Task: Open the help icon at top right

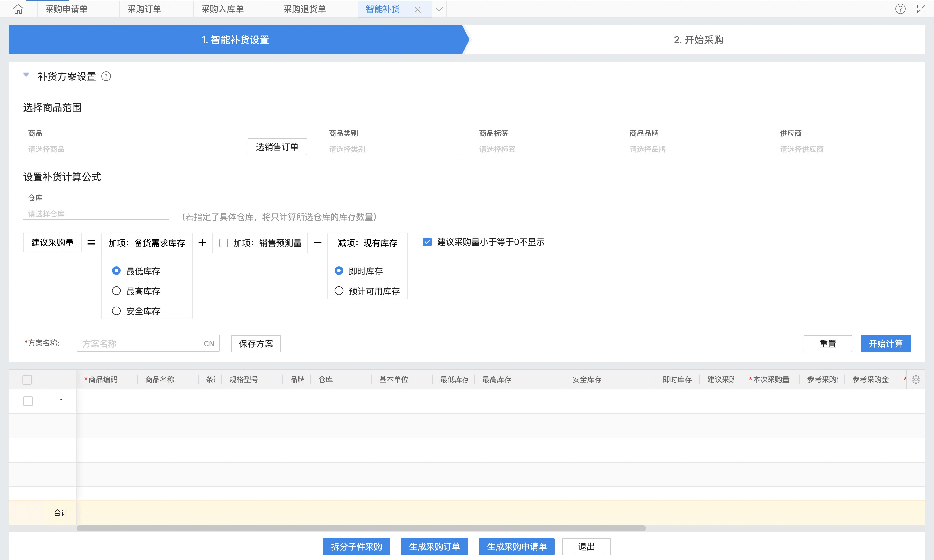Action: tap(900, 9)
